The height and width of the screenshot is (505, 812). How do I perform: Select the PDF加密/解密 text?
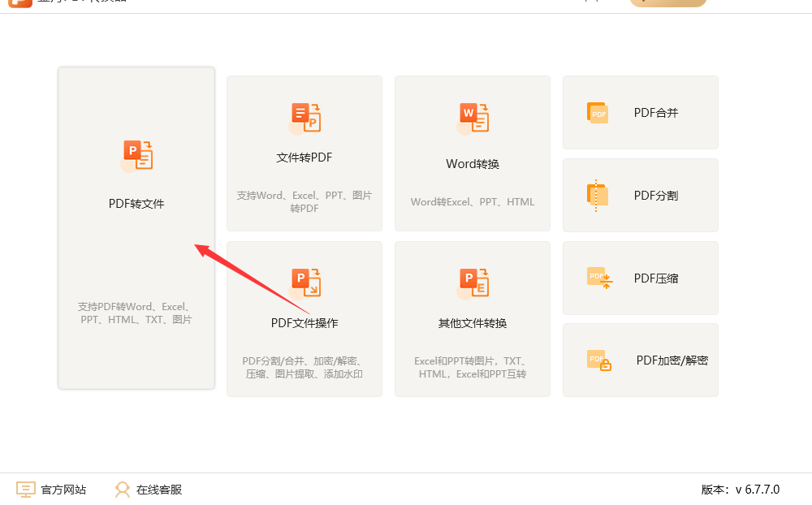pyautogui.click(x=672, y=360)
